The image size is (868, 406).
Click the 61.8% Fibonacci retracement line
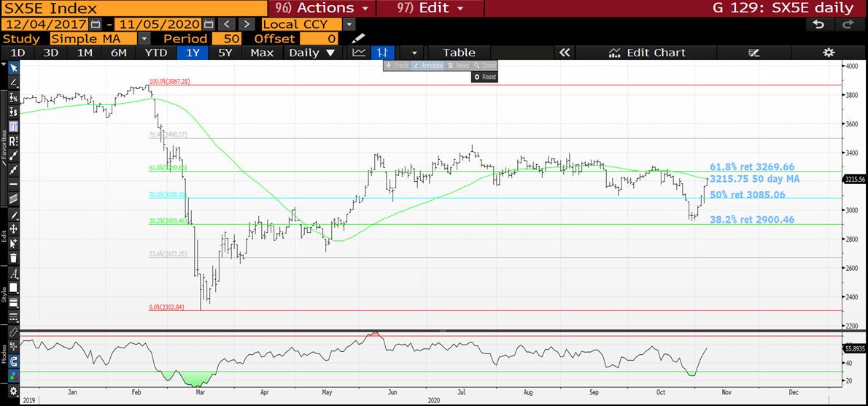pyautogui.click(x=438, y=172)
